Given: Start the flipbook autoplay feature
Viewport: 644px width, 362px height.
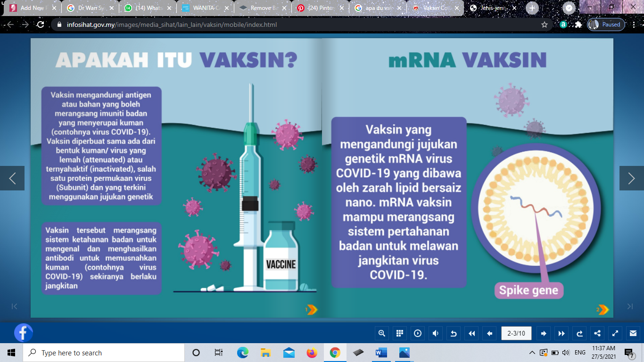Looking at the screenshot, I should point(418,333).
